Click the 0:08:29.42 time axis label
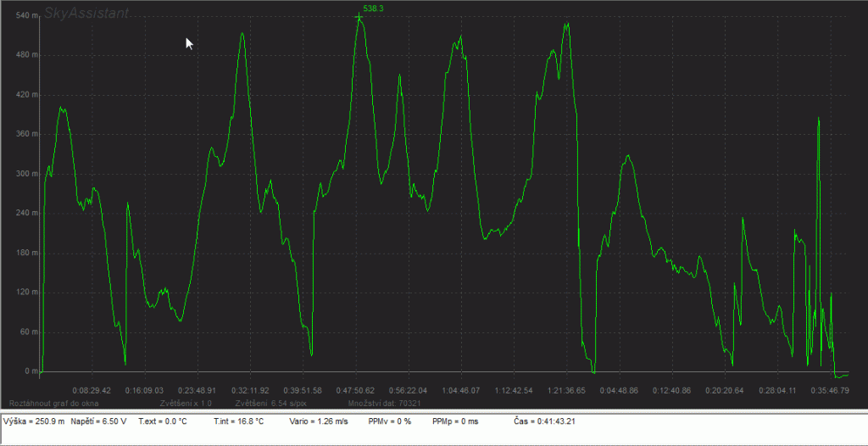The image size is (868, 446). [92, 391]
